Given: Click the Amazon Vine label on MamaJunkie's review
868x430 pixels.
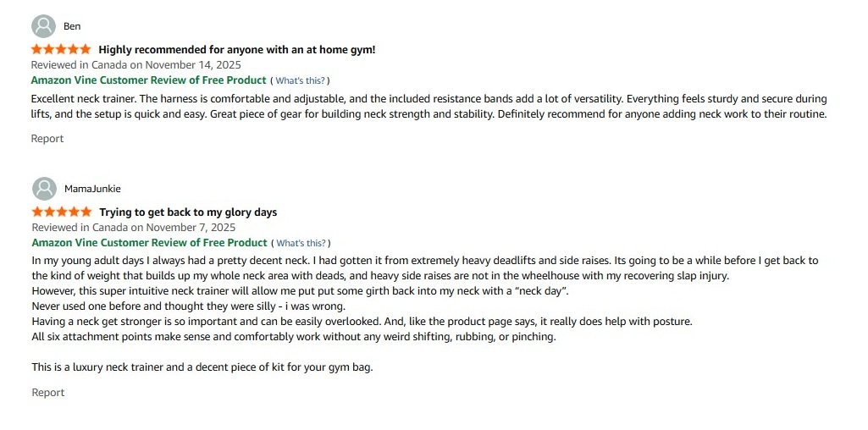Looking at the screenshot, I should (x=149, y=243).
